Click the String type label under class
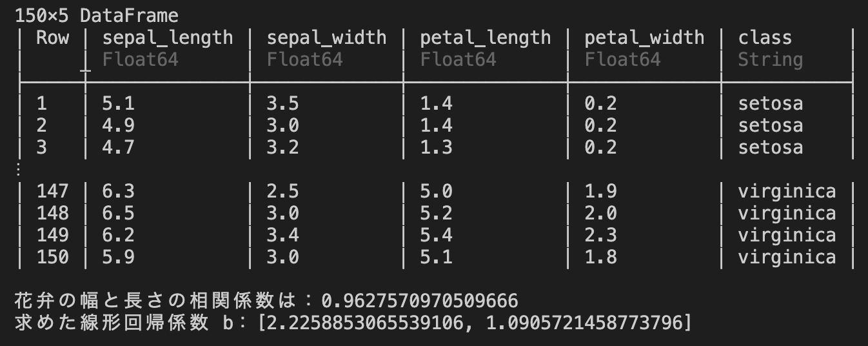This screenshot has height=346, width=868. [x=771, y=60]
